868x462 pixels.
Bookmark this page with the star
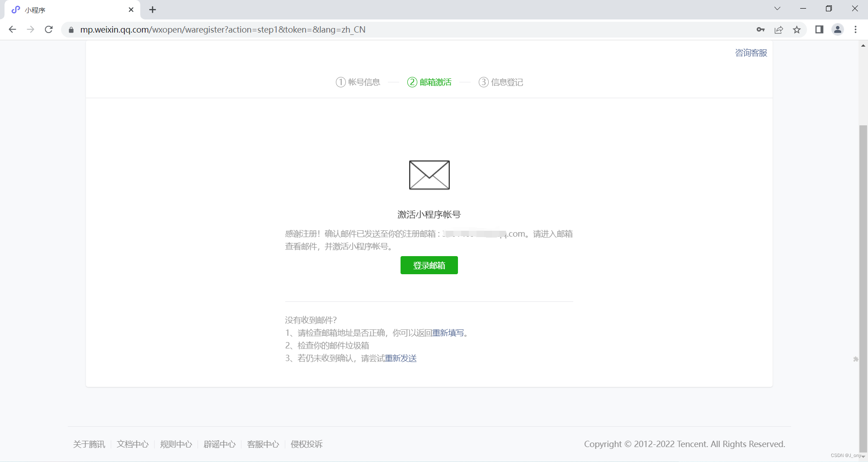(797, 29)
